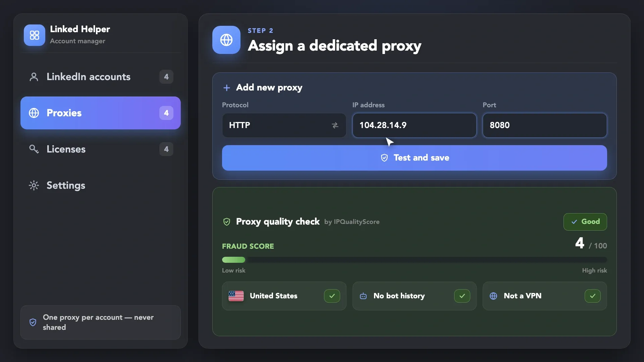This screenshot has width=644, height=362.
Task: Click the Licenses key icon
Action: (x=34, y=149)
